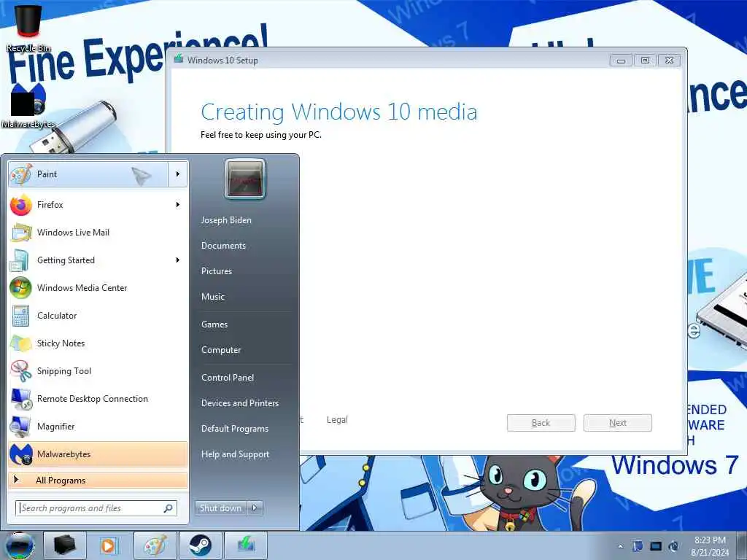
Task: Open Malwarebytes desktop shortcut
Action: click(x=28, y=106)
